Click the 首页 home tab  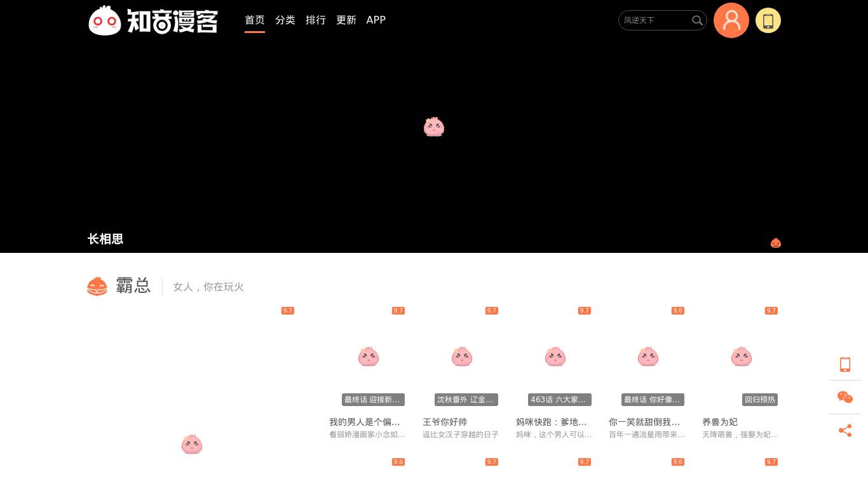[255, 20]
